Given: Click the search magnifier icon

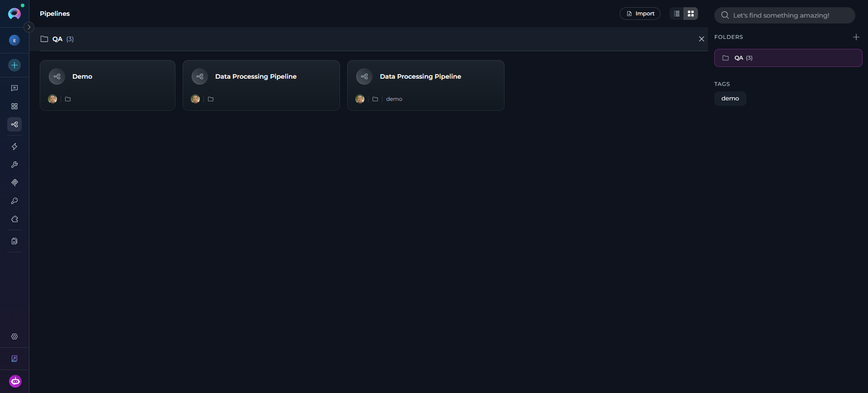Looking at the screenshot, I should tap(725, 15).
